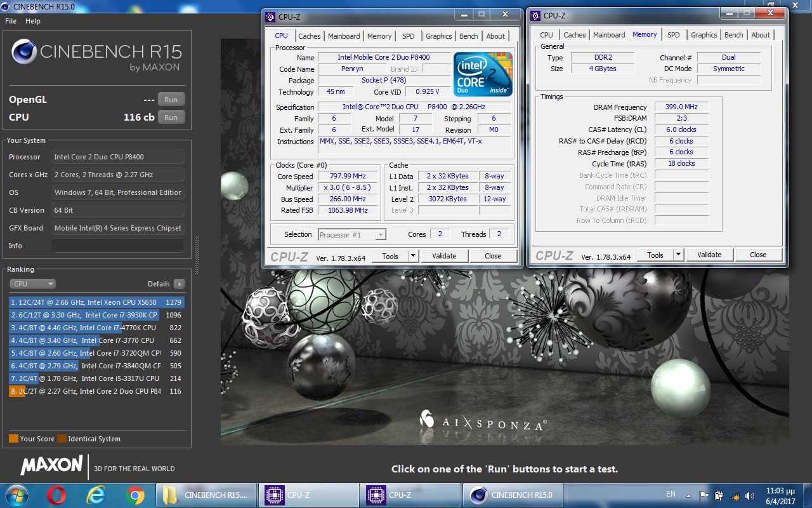This screenshot has width=812, height=508.
Task: Click Validate in CPU-Z Memory window
Action: coord(709,255)
